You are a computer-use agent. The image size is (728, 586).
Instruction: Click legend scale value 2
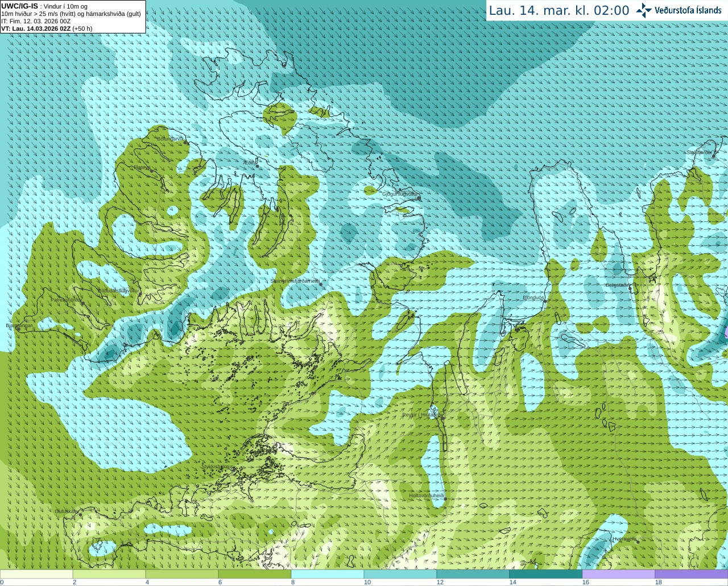coord(74,582)
